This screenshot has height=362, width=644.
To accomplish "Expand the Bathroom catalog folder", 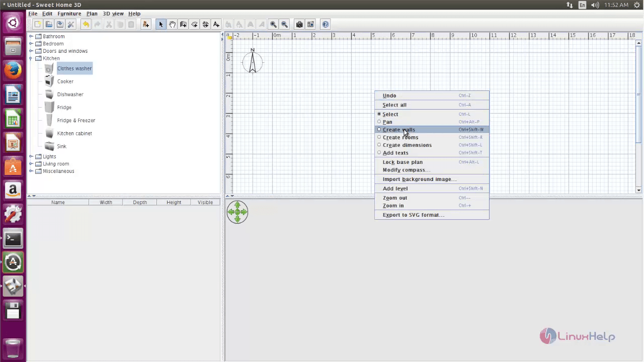I will (x=31, y=36).
